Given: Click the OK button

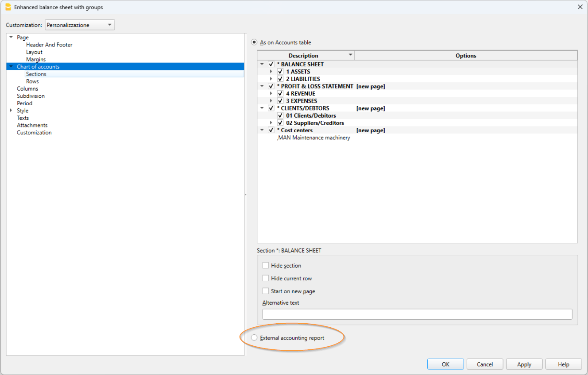Looking at the screenshot, I should [445, 364].
